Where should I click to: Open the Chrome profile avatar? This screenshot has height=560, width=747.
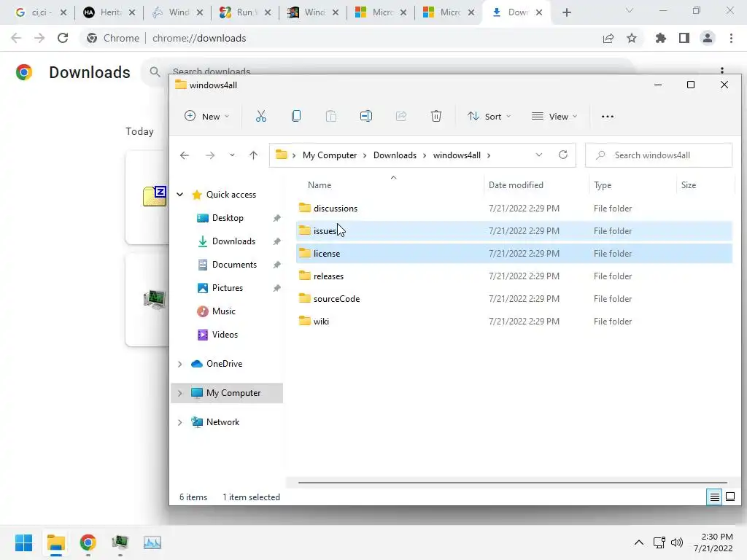(708, 38)
